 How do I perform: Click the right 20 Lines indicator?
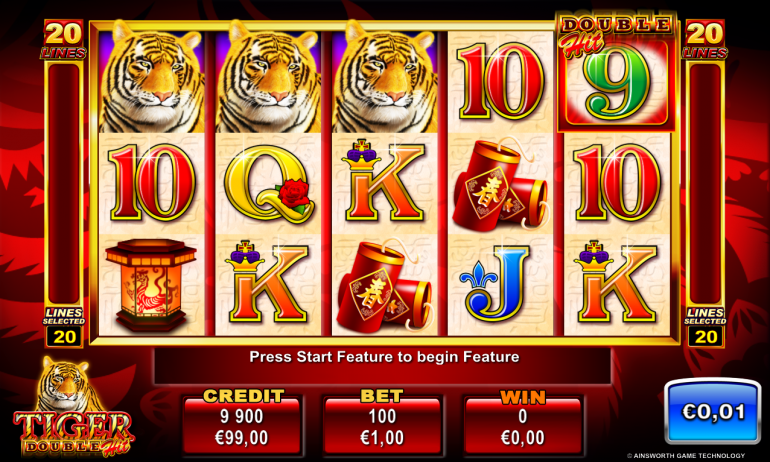pos(705,39)
